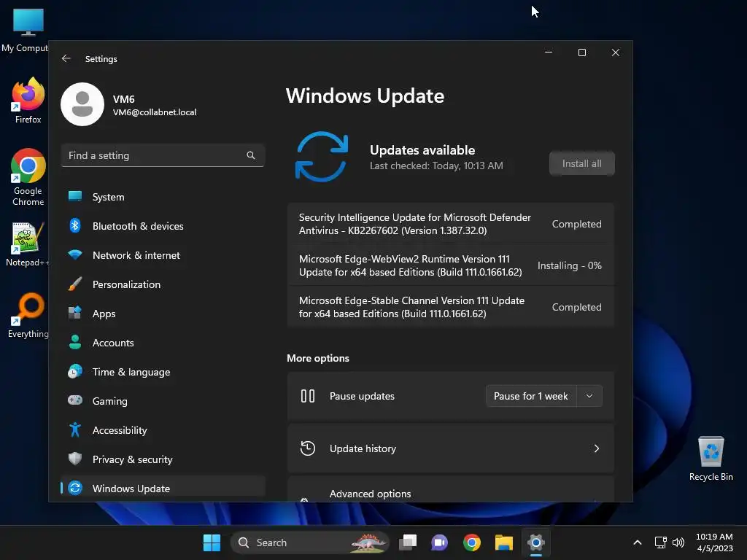Image resolution: width=747 pixels, height=560 pixels.
Task: Click the blue update sync arrows icon
Action: (x=322, y=157)
